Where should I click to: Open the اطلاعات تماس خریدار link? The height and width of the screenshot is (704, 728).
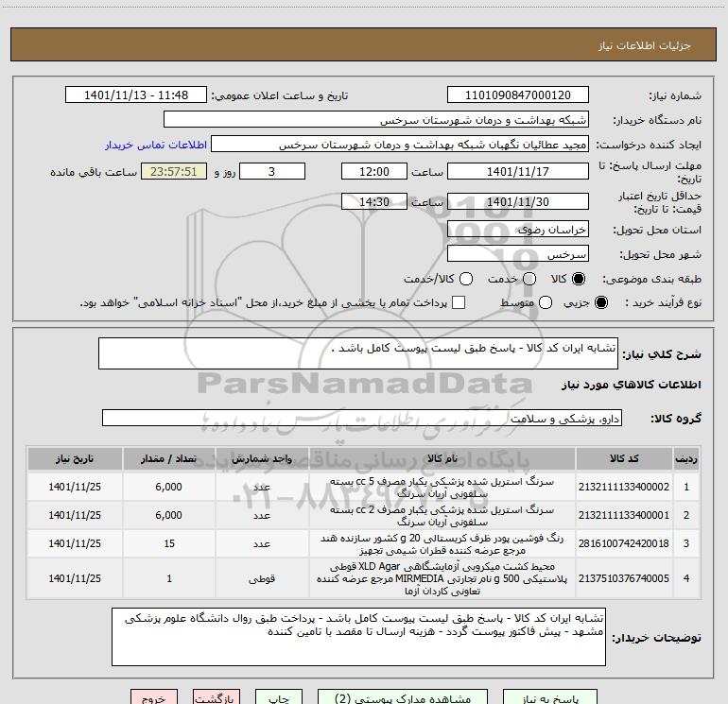[x=156, y=145]
